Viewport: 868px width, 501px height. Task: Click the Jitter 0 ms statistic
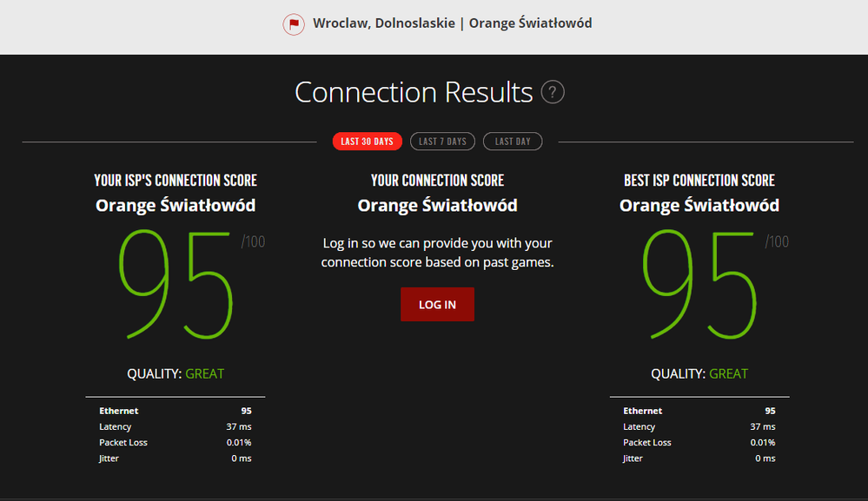click(x=176, y=458)
